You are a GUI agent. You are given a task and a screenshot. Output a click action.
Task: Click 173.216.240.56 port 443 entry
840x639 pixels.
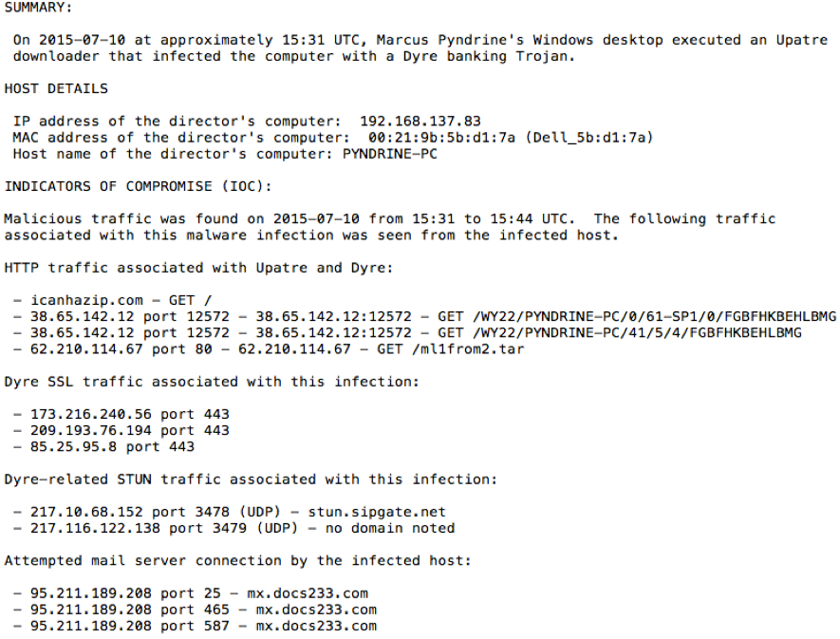121,414
